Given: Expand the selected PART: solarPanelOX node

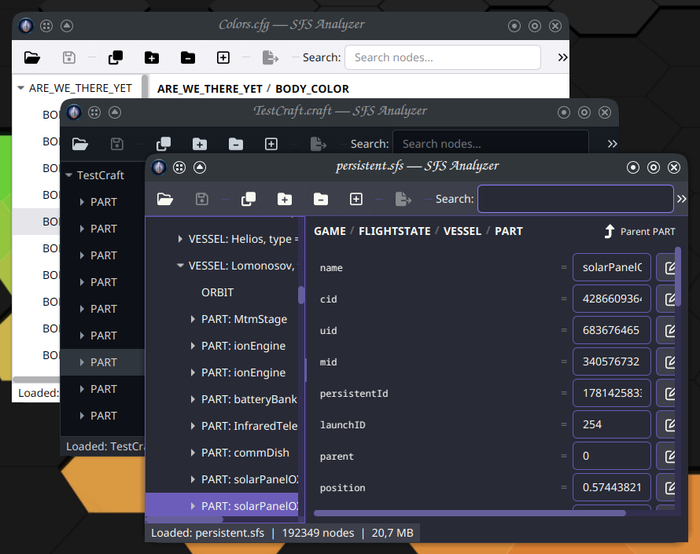Looking at the screenshot, I should pos(193,506).
